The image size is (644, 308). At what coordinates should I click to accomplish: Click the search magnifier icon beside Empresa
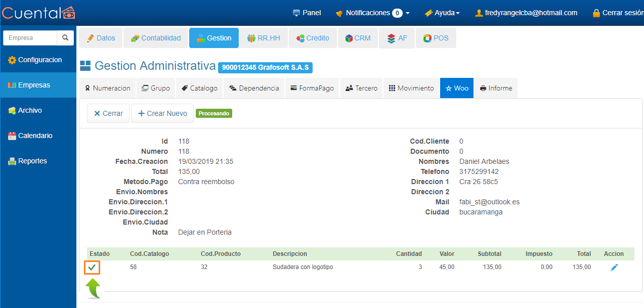click(65, 38)
